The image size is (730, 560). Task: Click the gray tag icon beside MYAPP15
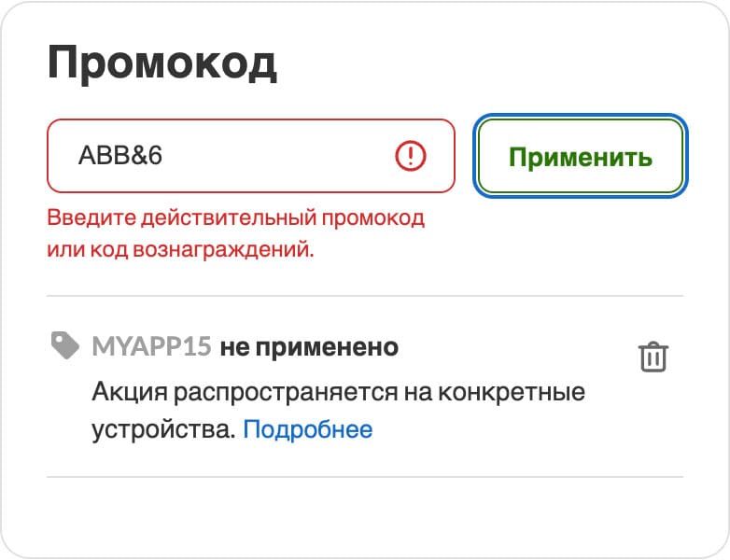[x=65, y=346]
